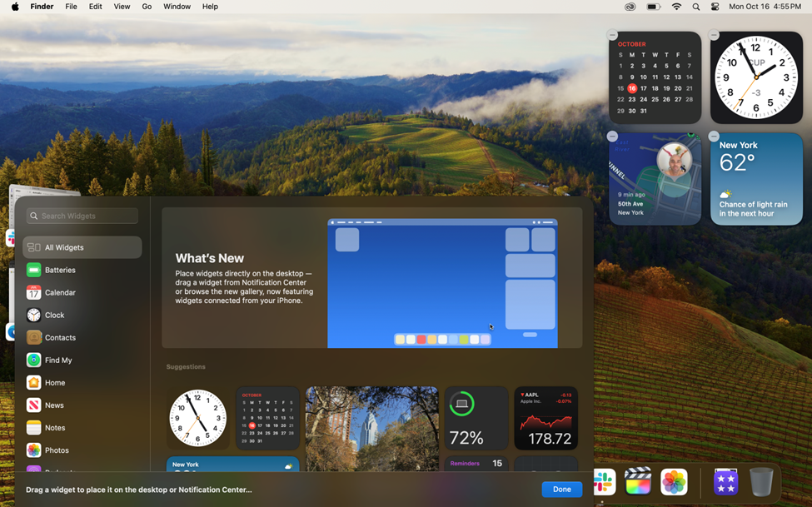Open the purple star-rated app in the Dock
Viewport: 812px width, 507px height.
coord(725,482)
